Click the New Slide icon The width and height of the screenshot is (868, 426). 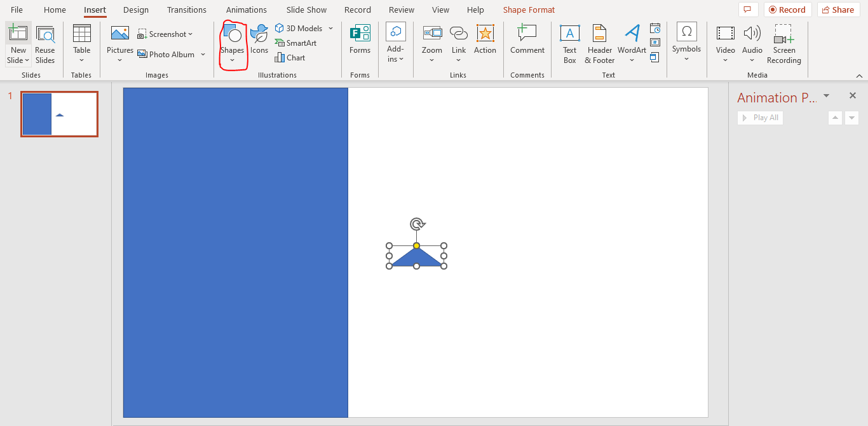[x=18, y=34]
